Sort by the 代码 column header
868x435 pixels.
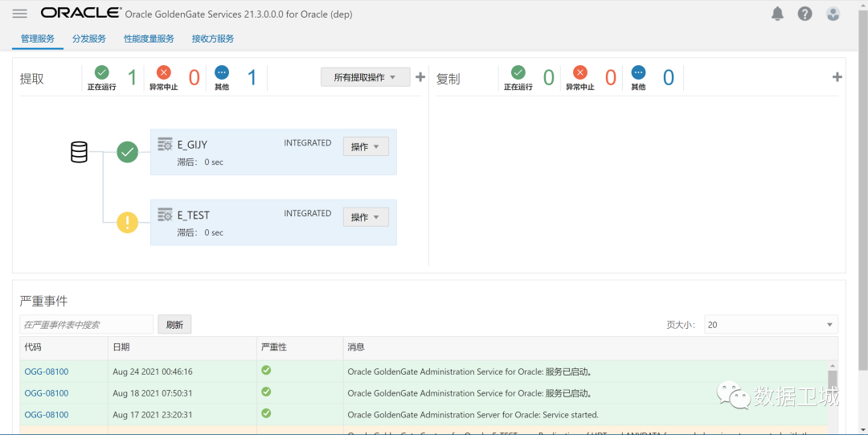pyautogui.click(x=63, y=347)
